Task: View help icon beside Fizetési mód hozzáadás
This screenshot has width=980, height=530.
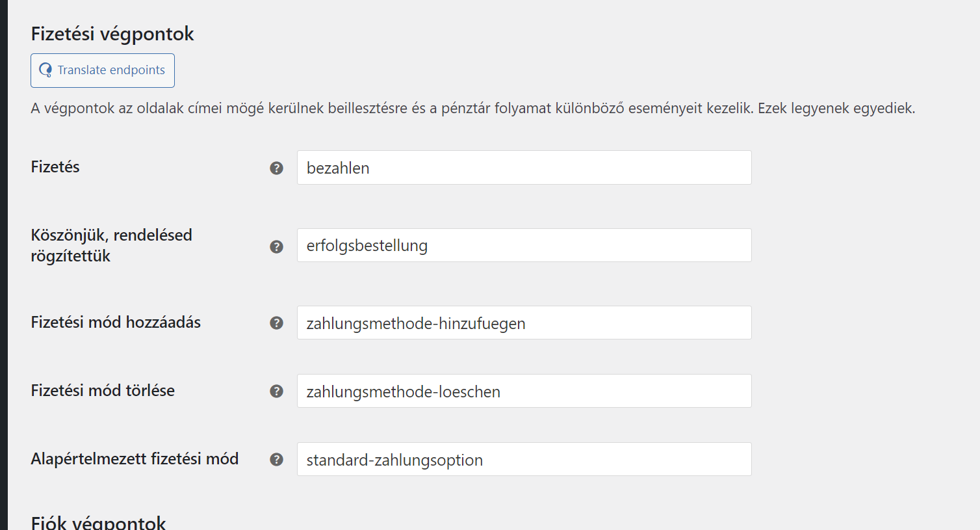Action: (x=277, y=323)
